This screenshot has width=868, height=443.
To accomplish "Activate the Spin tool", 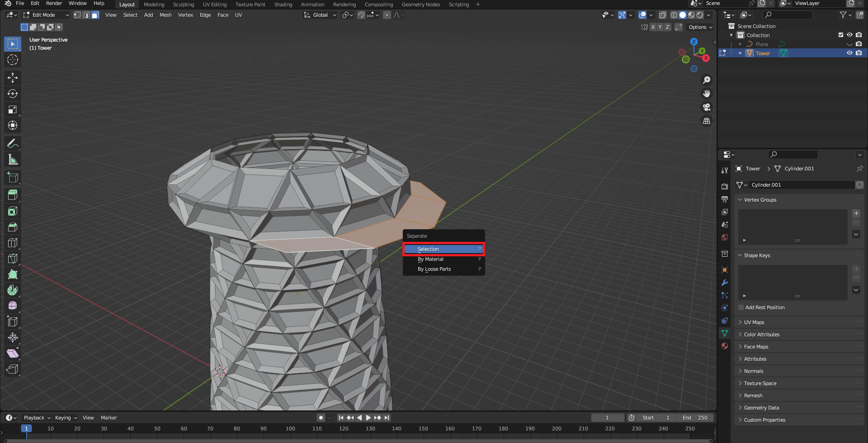I will pos(13,290).
